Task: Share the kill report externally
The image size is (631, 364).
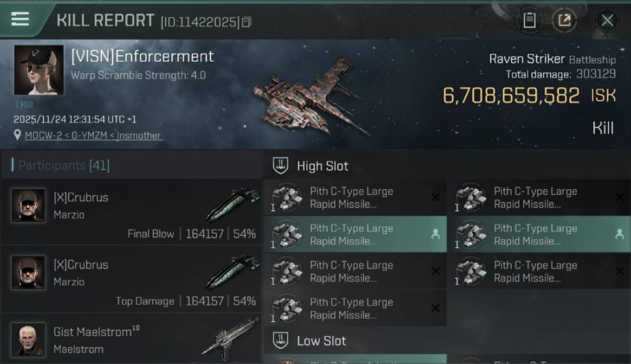Action: [x=565, y=20]
